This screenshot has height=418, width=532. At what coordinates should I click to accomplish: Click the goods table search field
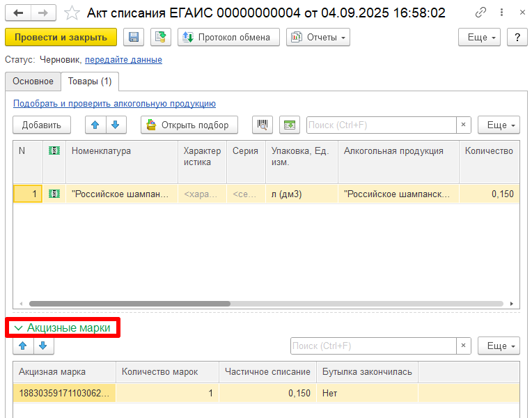pyautogui.click(x=381, y=125)
